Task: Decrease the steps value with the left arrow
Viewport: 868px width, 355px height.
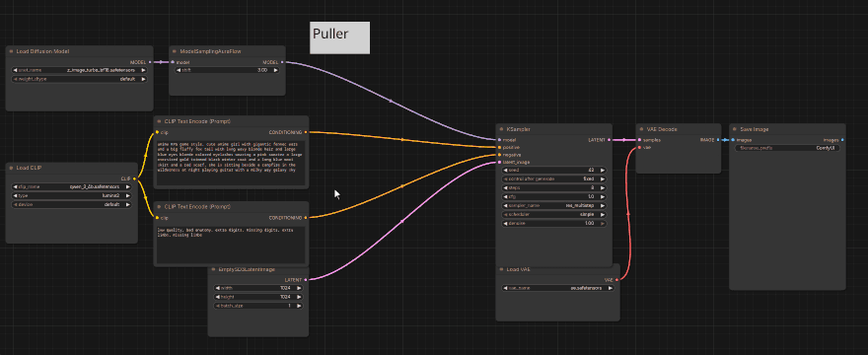Action: pos(505,188)
